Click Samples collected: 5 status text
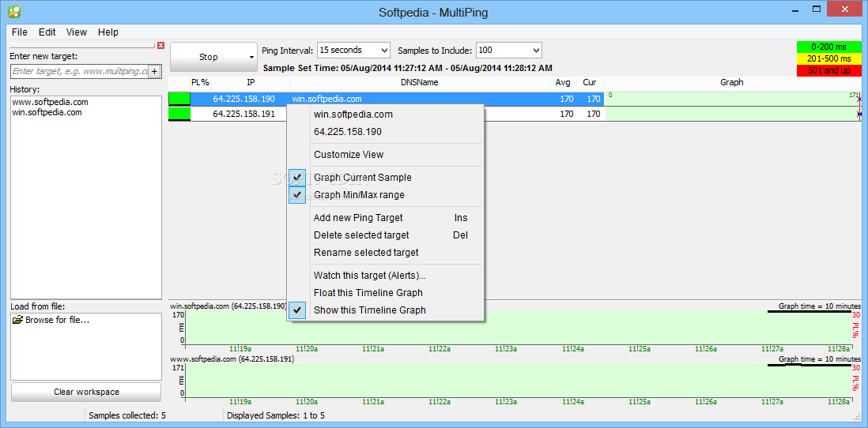The width and height of the screenshot is (868, 428). point(127,415)
